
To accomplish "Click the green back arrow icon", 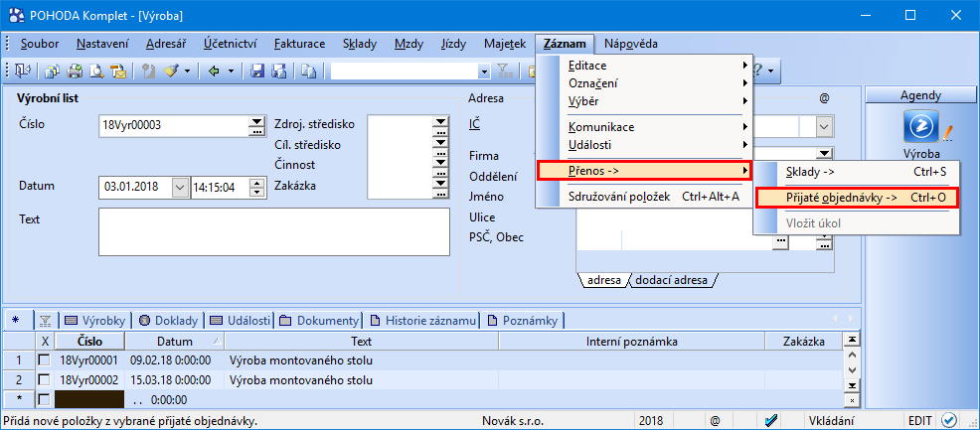I will (215, 72).
